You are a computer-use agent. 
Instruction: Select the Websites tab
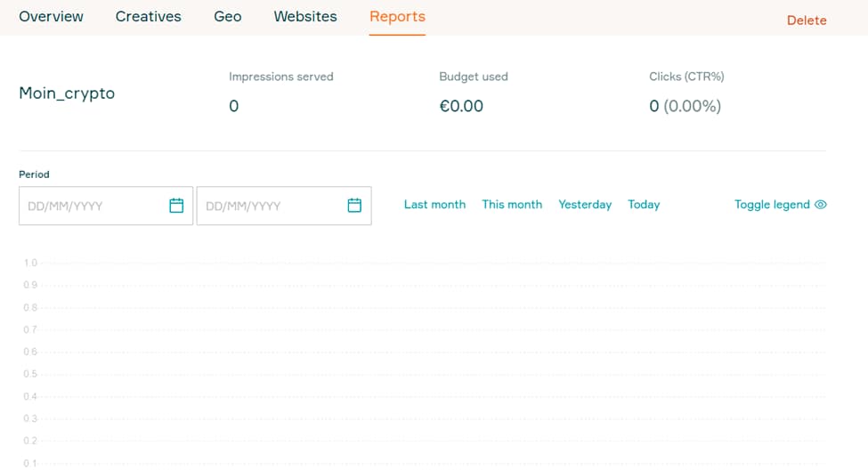point(305,17)
